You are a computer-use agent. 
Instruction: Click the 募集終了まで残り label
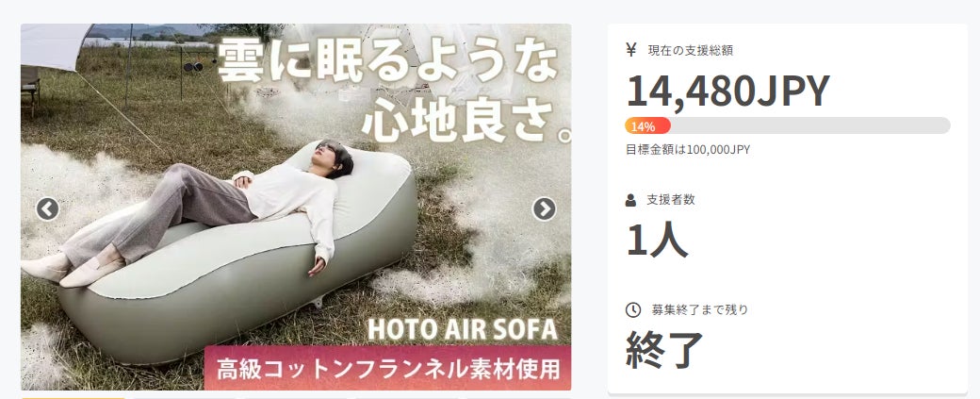tap(699, 309)
